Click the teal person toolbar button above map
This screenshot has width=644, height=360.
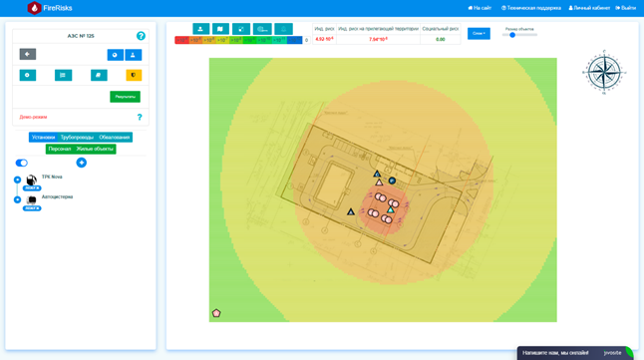tap(200, 29)
